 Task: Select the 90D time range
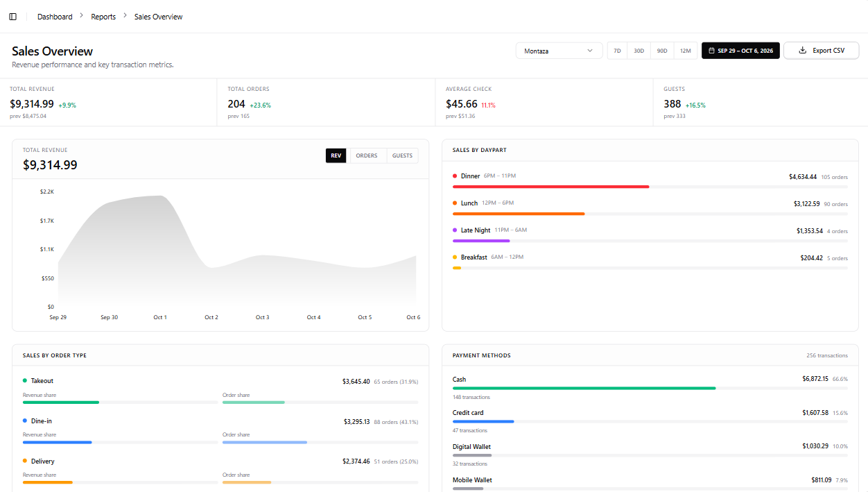click(x=662, y=51)
